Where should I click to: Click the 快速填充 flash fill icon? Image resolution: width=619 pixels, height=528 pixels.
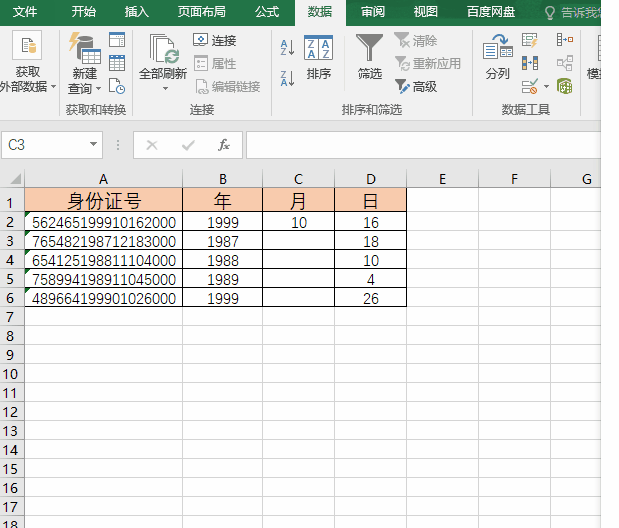tap(529, 40)
